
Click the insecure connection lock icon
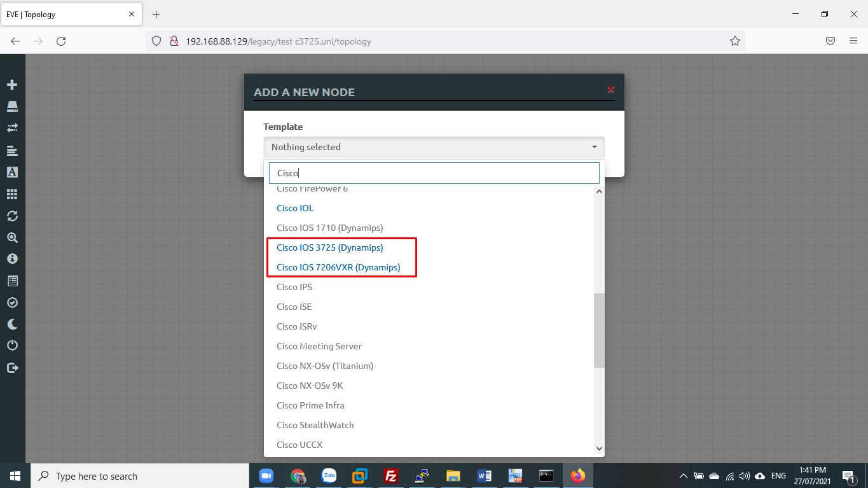pyautogui.click(x=174, y=41)
